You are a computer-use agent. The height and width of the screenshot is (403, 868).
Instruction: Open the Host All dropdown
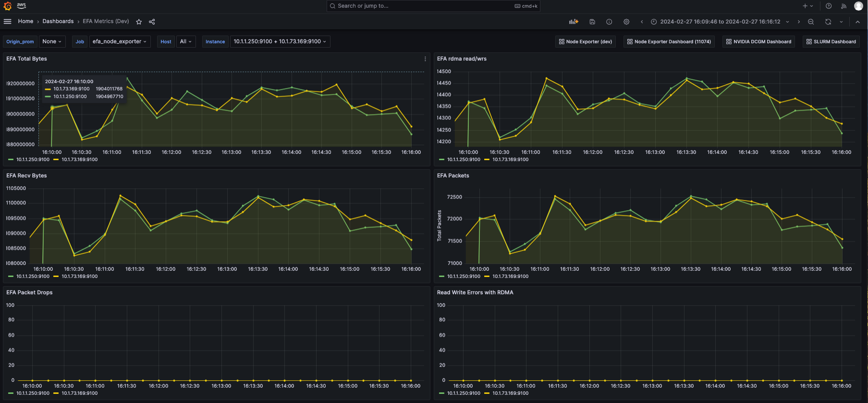tap(186, 42)
